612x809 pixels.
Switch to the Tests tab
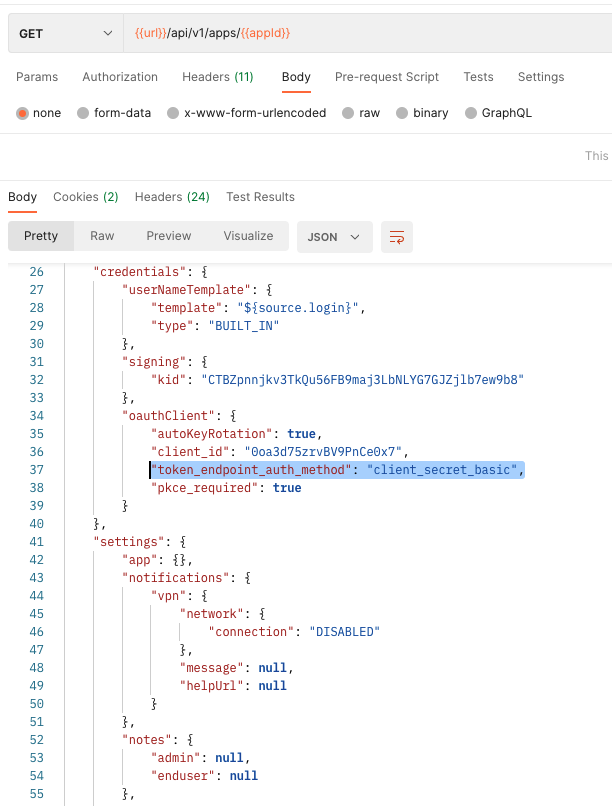tap(478, 77)
